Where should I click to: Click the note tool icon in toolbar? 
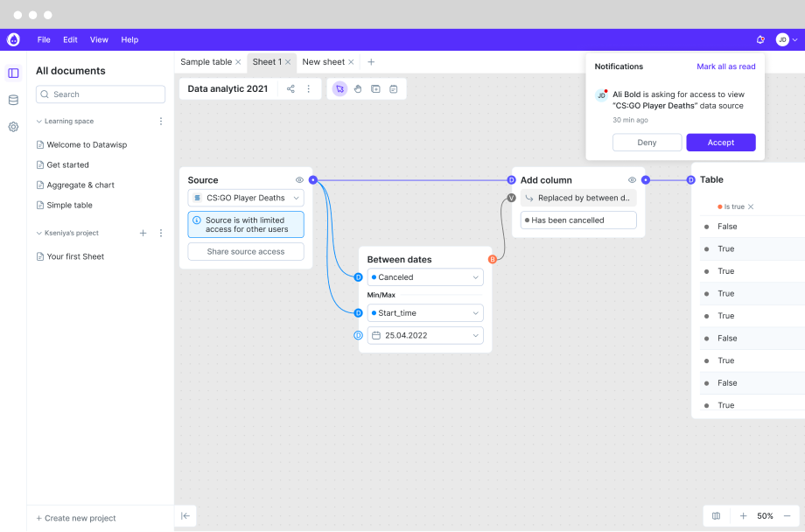[x=394, y=89]
